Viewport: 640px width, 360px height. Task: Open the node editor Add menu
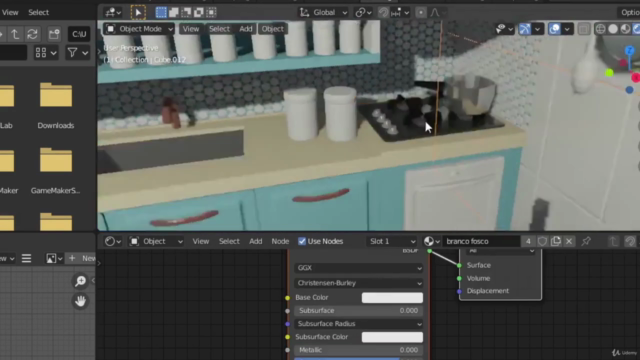[256, 241]
